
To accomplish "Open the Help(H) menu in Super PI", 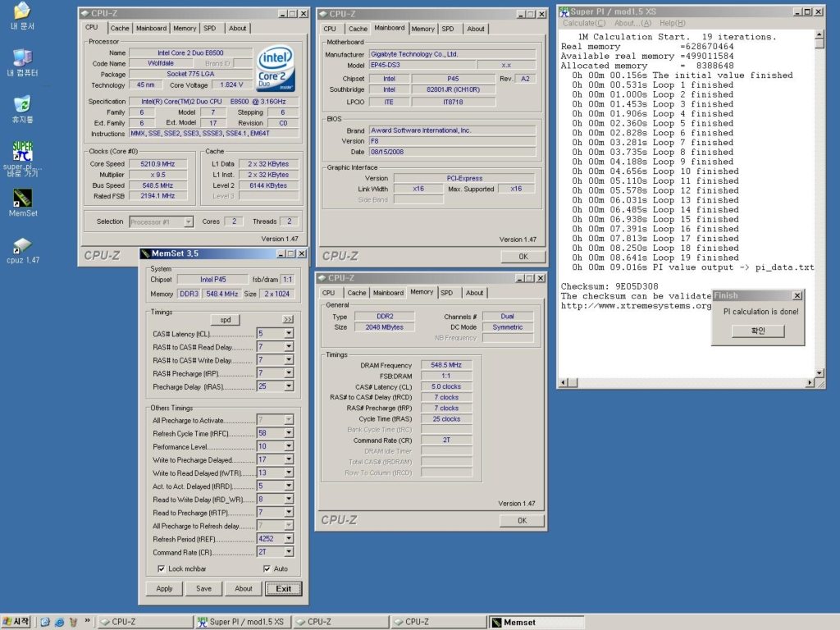I will [673, 23].
